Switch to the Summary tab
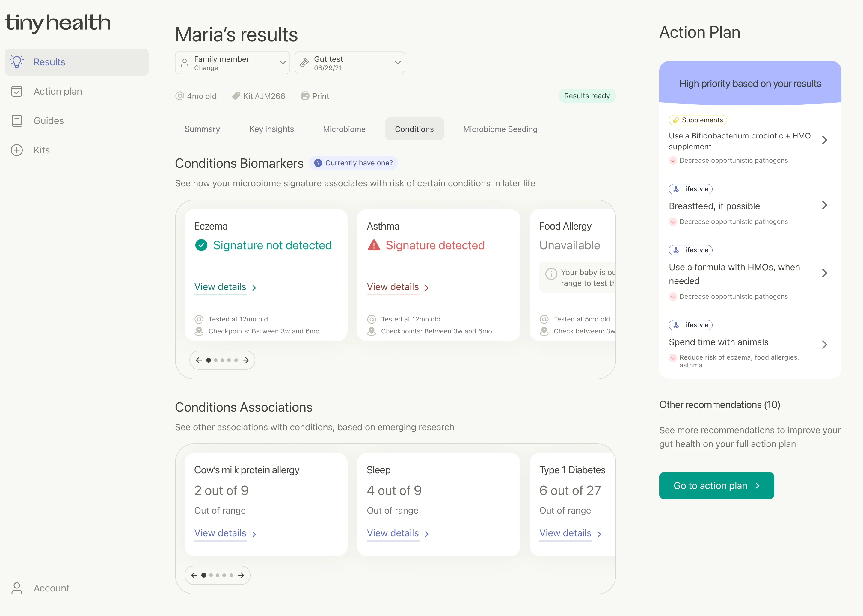Screen dimensions: 863x616 pos(202,129)
